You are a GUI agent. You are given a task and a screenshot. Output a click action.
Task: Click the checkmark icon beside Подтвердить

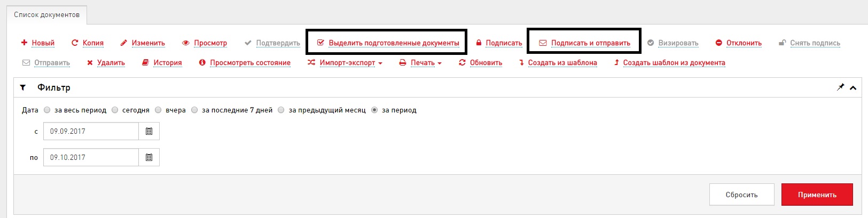pyautogui.click(x=248, y=43)
